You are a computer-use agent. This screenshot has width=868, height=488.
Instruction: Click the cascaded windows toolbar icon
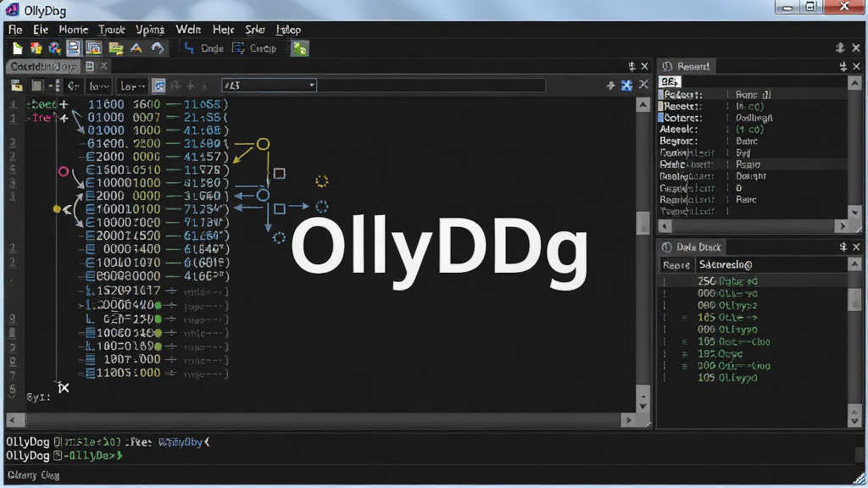[93, 48]
